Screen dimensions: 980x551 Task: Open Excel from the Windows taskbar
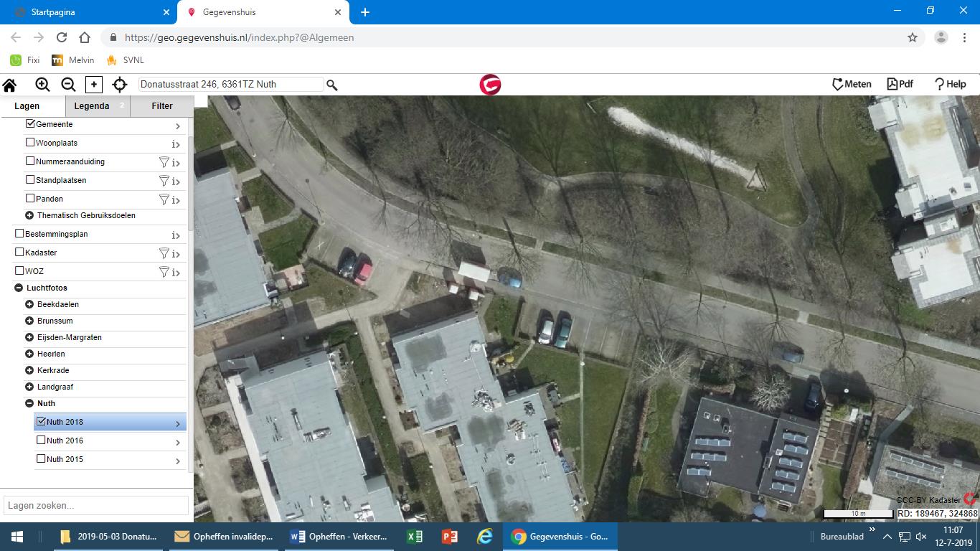pyautogui.click(x=414, y=537)
